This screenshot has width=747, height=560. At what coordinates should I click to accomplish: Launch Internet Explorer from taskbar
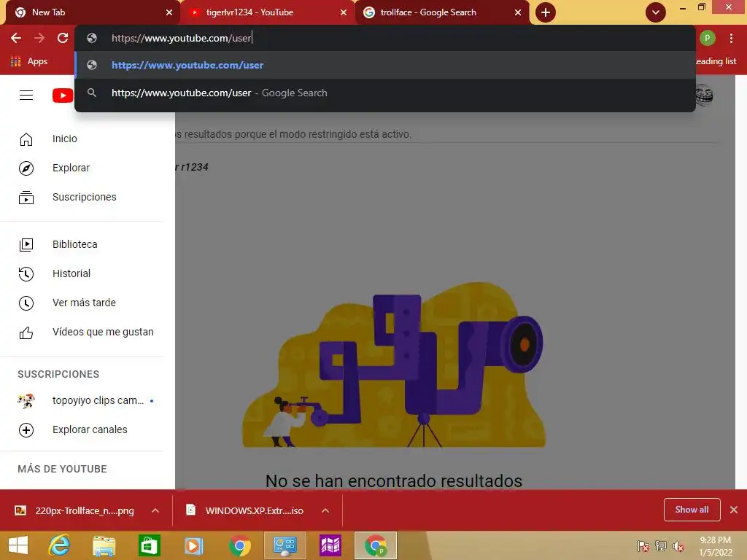(x=59, y=545)
